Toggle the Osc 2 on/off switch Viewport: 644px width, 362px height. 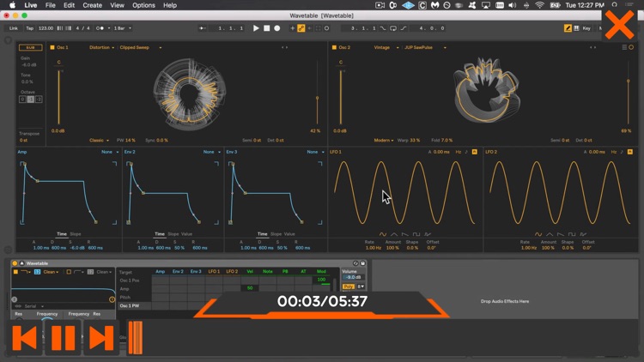point(334,48)
